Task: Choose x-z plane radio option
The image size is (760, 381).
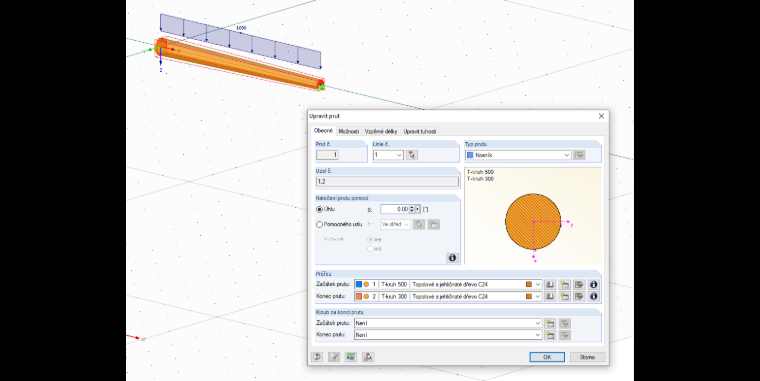Action: pos(371,249)
